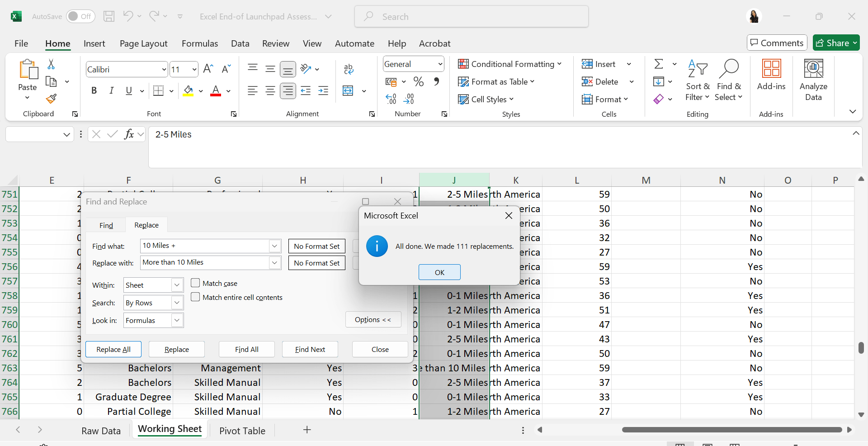Click the Merge & Center icon

point(348,91)
